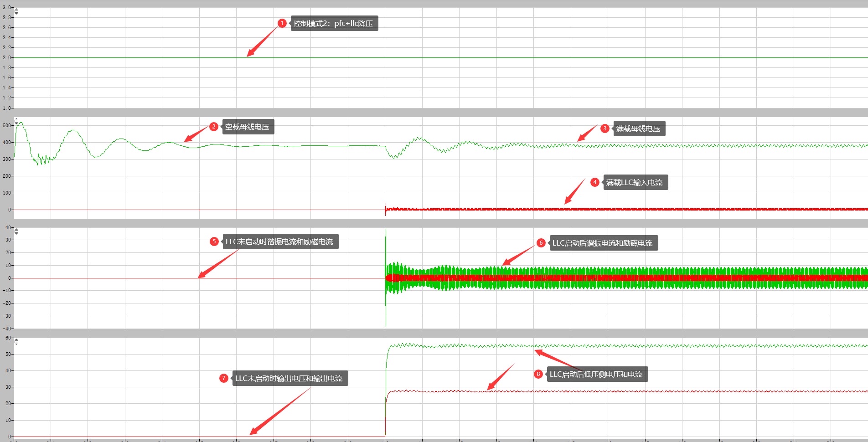Viewport: 868px width, 442px height.
Task: Click the 2.6 y-axis tick label
Action: 6,27
